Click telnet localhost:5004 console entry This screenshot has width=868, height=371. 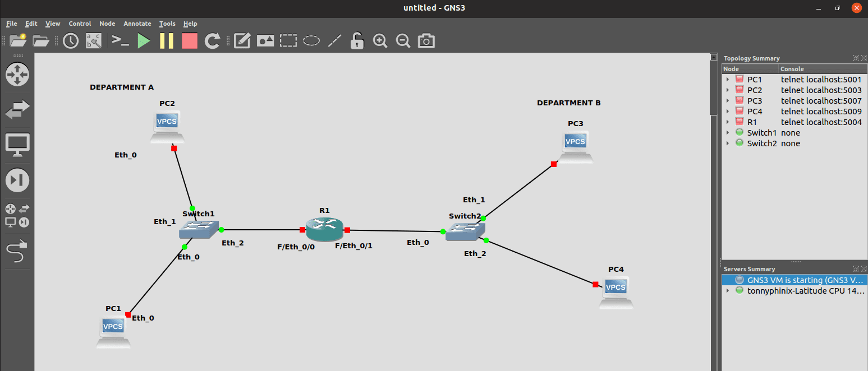[x=821, y=122]
